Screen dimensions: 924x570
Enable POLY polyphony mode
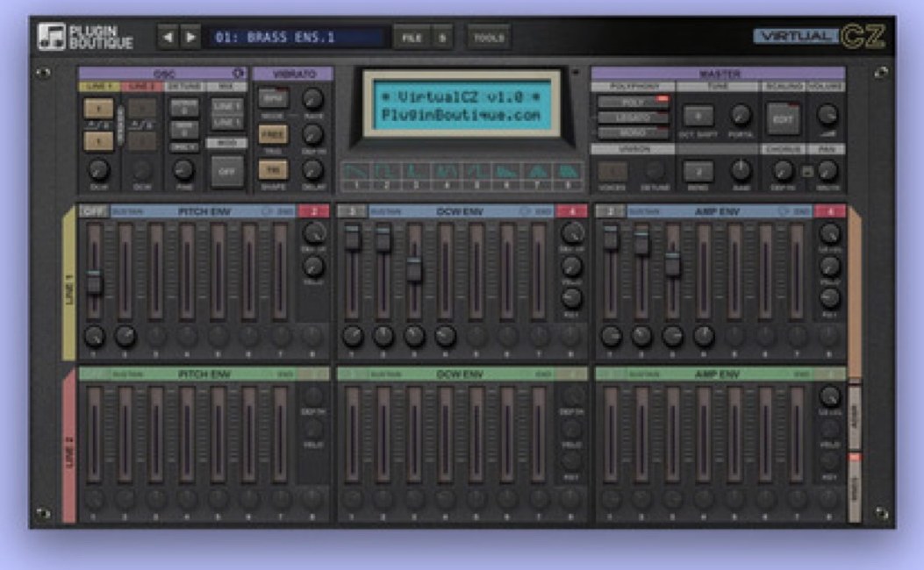634,102
